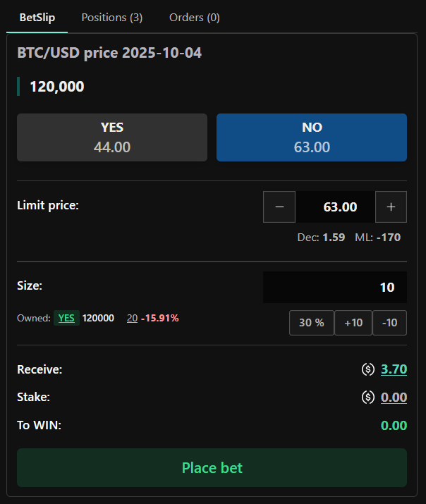Select the YES outcome at 44.00

click(x=112, y=137)
